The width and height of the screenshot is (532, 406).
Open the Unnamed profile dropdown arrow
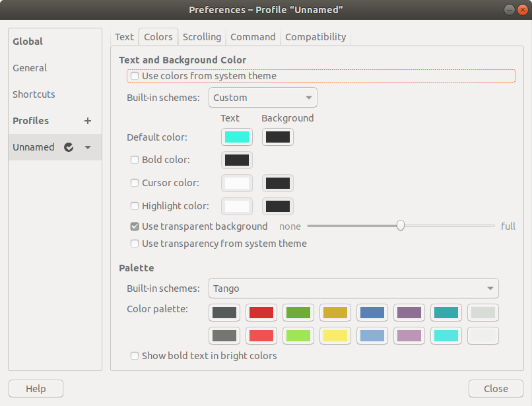click(88, 147)
